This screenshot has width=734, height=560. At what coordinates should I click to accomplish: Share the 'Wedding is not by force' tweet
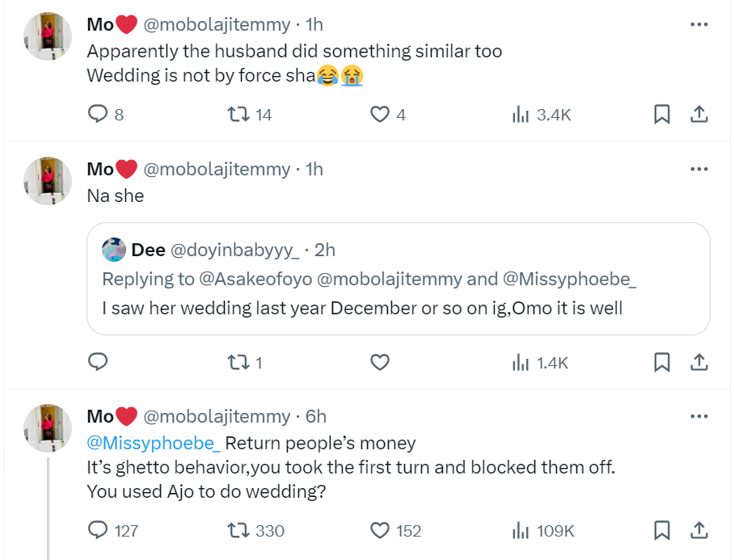point(699,115)
